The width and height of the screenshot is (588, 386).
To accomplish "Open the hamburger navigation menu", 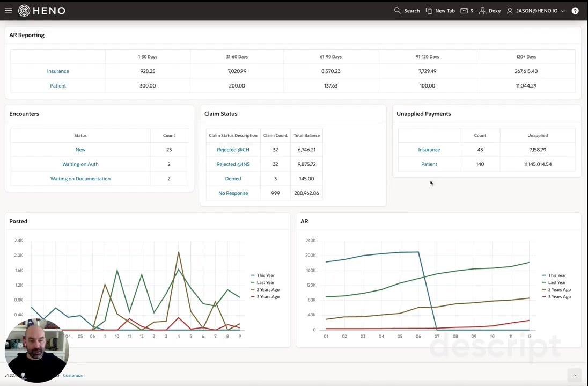I will pyautogui.click(x=8, y=11).
